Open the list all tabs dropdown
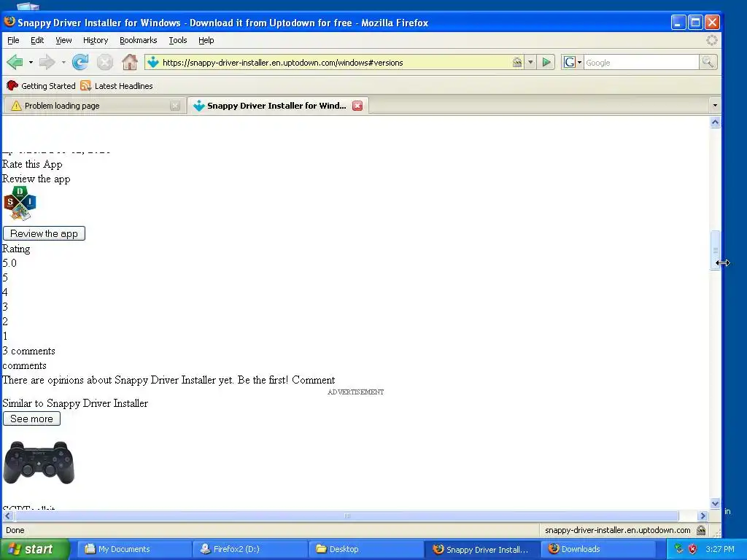 click(715, 105)
